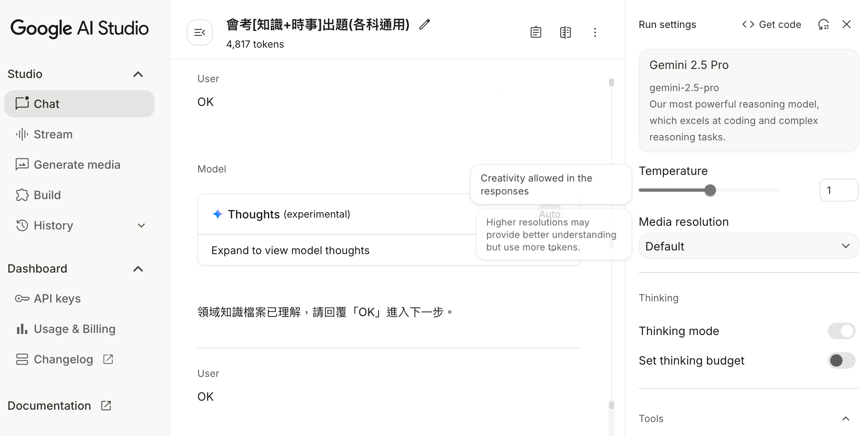The width and height of the screenshot is (868, 436).
Task: Click the model reply 領域知識檔案已理解
Action: pos(325,312)
